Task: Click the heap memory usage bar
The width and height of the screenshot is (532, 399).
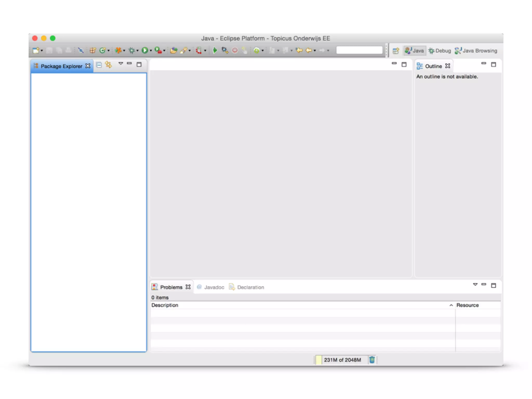Action: click(342, 360)
